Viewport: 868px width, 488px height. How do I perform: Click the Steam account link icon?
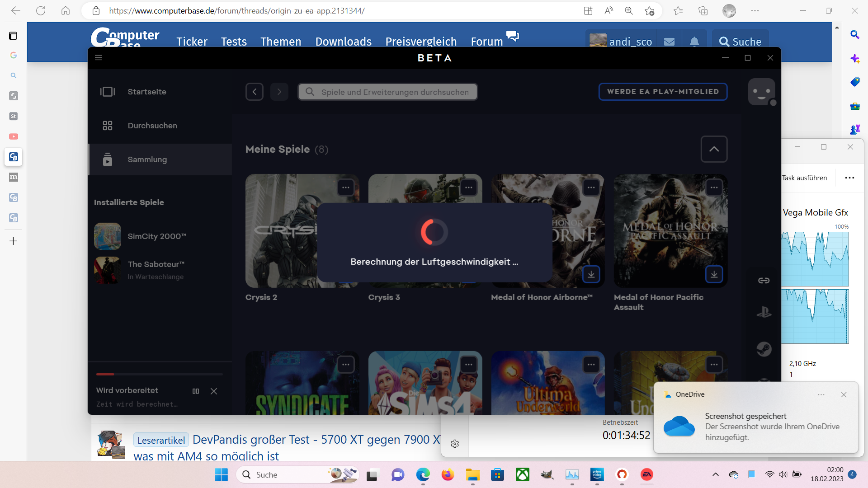pyautogui.click(x=764, y=349)
